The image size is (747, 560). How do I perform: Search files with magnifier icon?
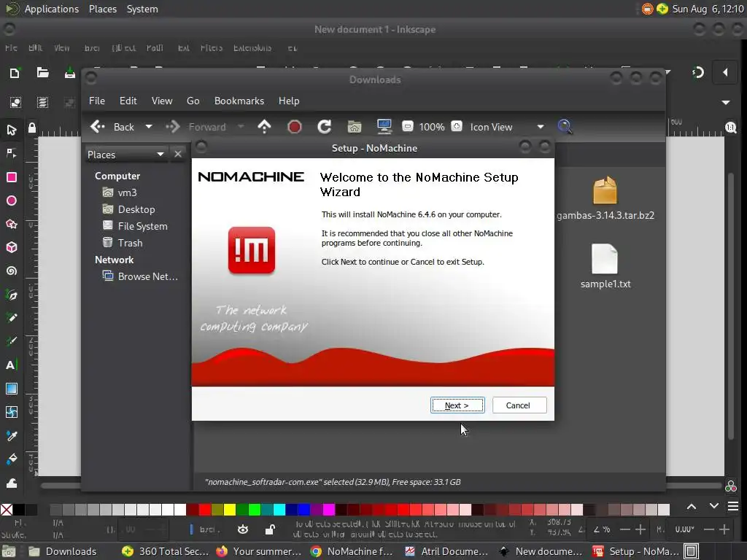[x=565, y=127]
